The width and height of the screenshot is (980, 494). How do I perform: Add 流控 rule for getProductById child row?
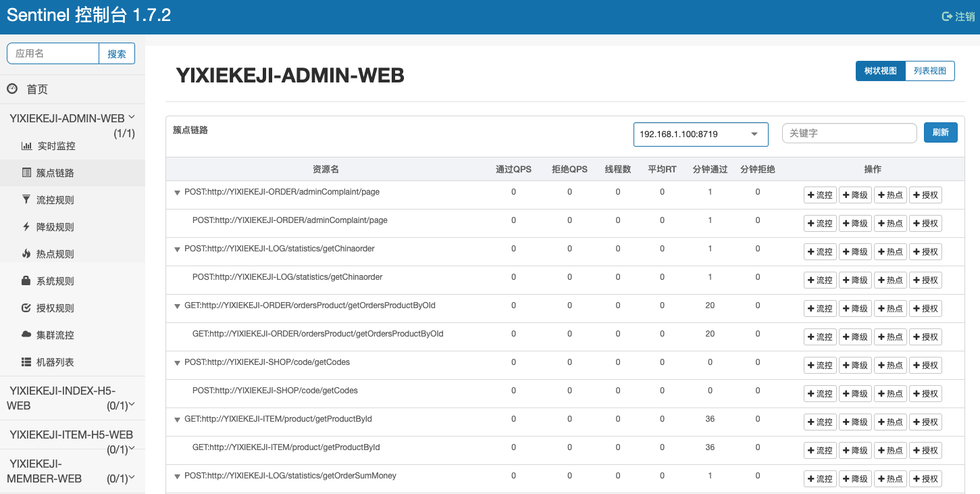pos(820,451)
